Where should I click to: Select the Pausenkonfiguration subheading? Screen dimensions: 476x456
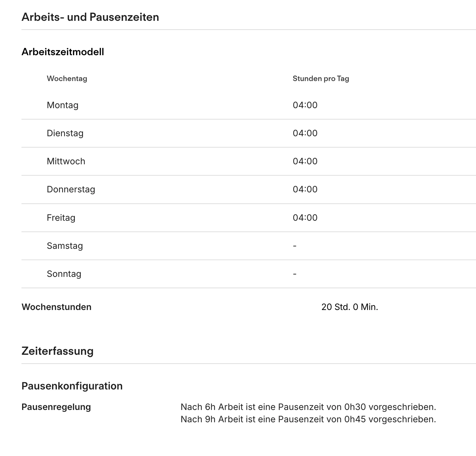pyautogui.click(x=72, y=386)
